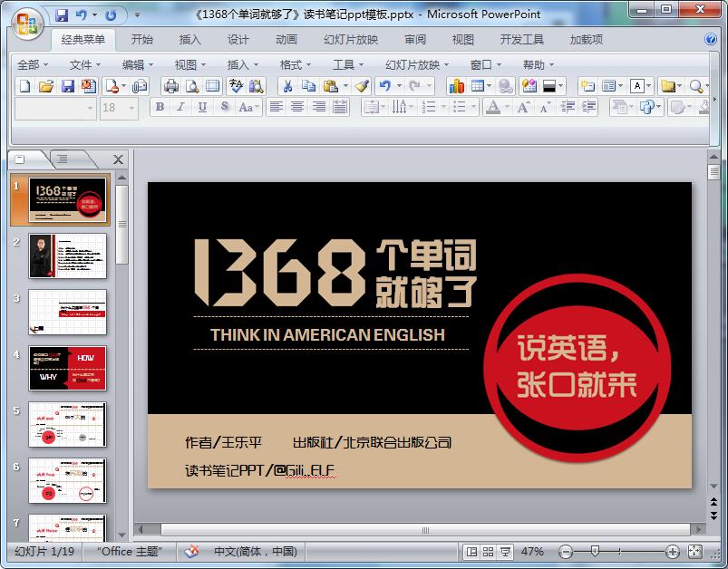Screen dimensions: 728x569
Task: Align text left
Action: (277, 107)
